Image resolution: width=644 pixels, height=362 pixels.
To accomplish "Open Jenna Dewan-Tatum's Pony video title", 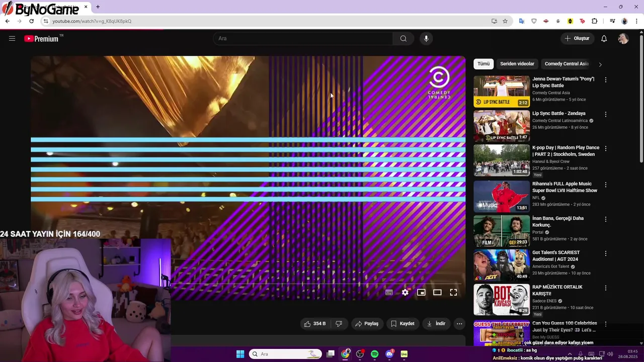I will pyautogui.click(x=563, y=82).
